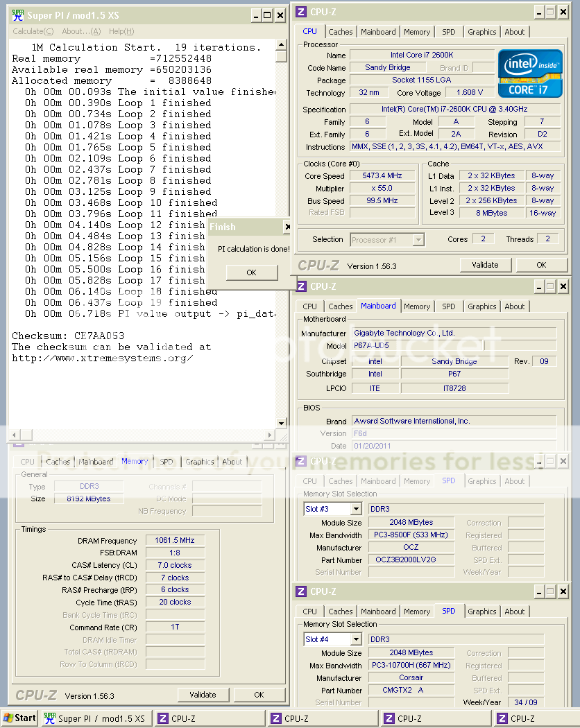The height and width of the screenshot is (728, 580).
Task: Click the scroll up arrow in Super PI
Action: (x=281, y=46)
